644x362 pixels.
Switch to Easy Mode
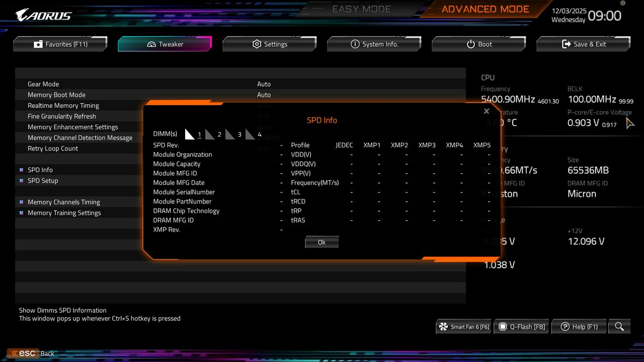(x=361, y=9)
